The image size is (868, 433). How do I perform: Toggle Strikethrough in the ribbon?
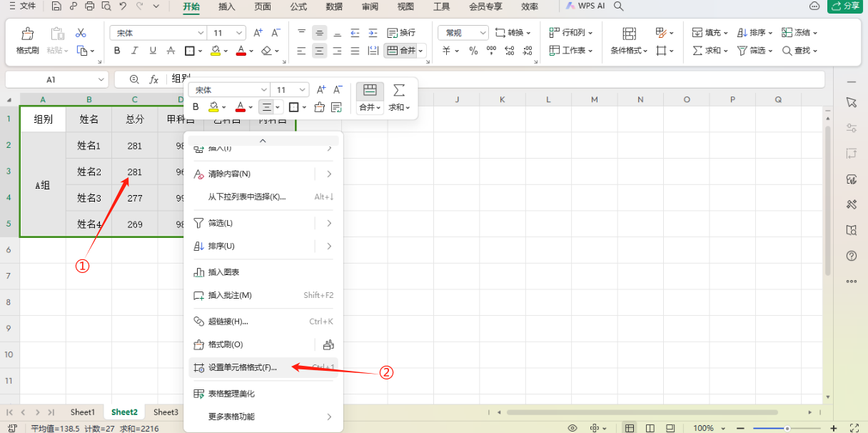tap(170, 51)
